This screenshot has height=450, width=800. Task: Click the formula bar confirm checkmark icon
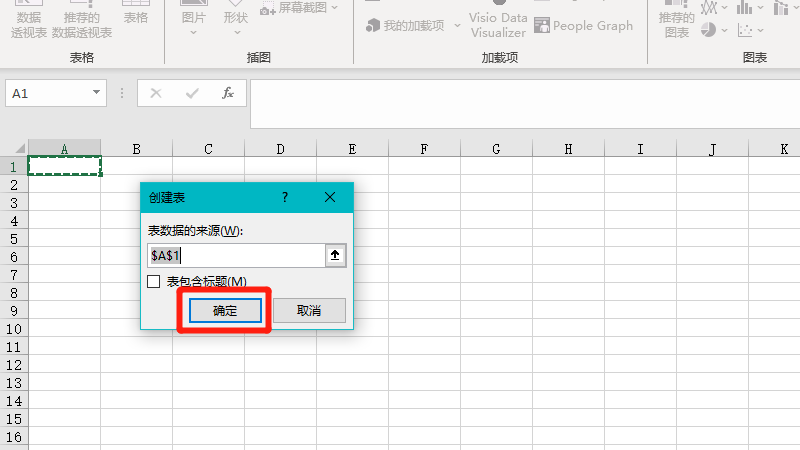192,93
